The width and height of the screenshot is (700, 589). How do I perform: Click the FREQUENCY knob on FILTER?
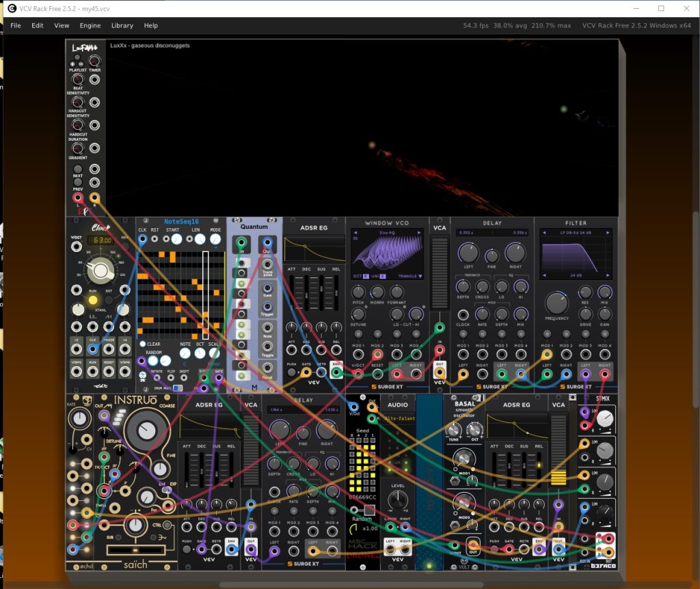[x=556, y=303]
